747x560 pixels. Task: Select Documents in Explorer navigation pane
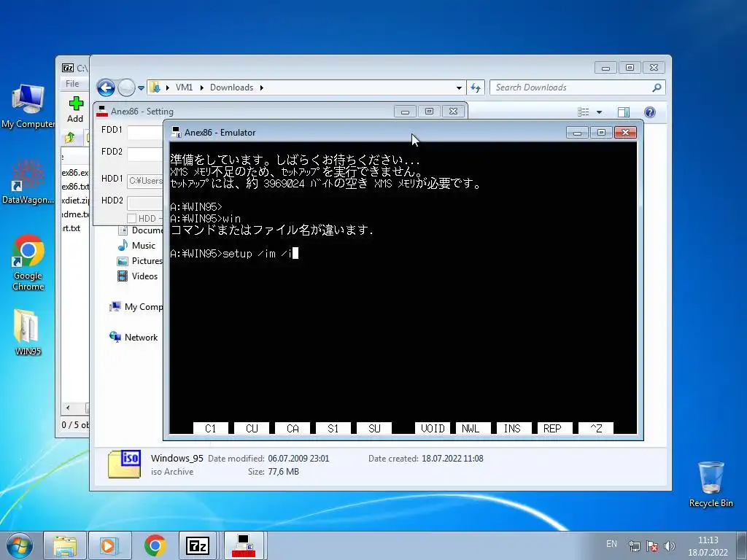click(141, 230)
